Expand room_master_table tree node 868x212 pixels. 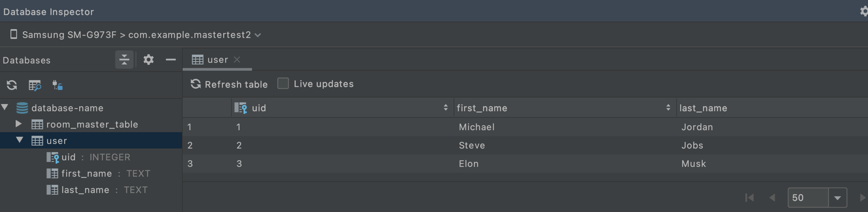coord(19,124)
